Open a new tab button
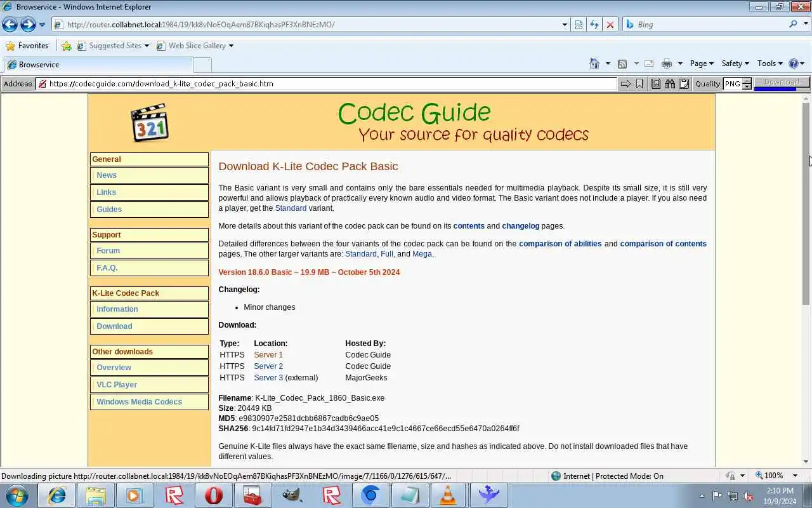This screenshot has width=812, height=508. pos(202,65)
